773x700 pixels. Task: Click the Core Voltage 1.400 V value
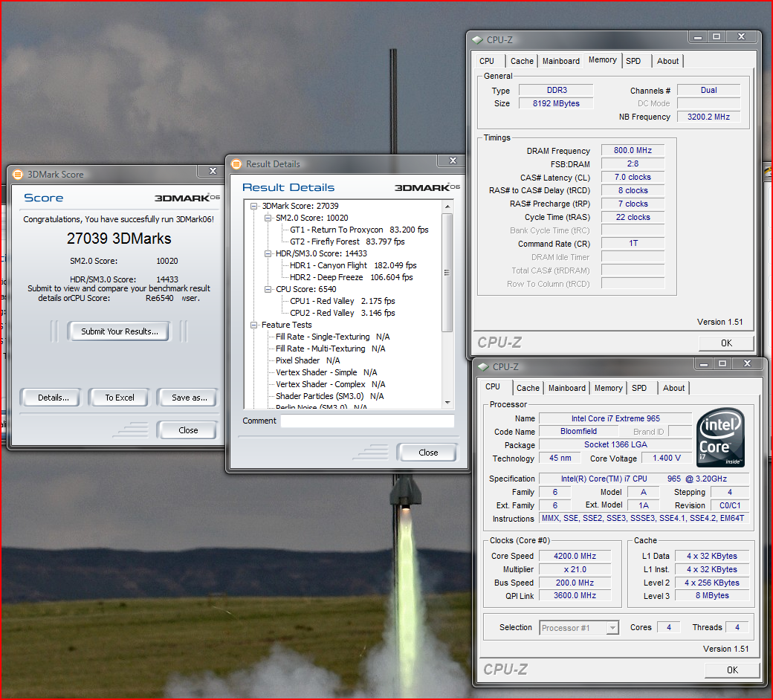click(667, 458)
